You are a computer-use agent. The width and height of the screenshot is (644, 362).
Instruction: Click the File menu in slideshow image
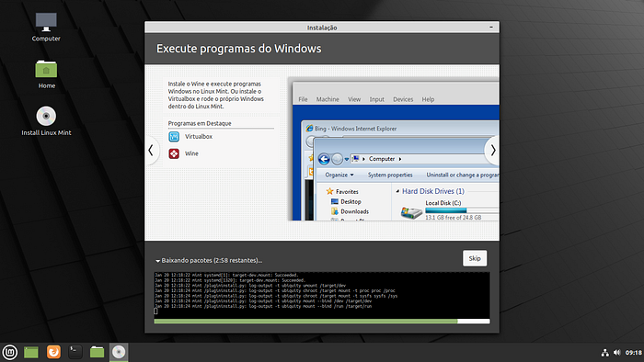coord(303,99)
